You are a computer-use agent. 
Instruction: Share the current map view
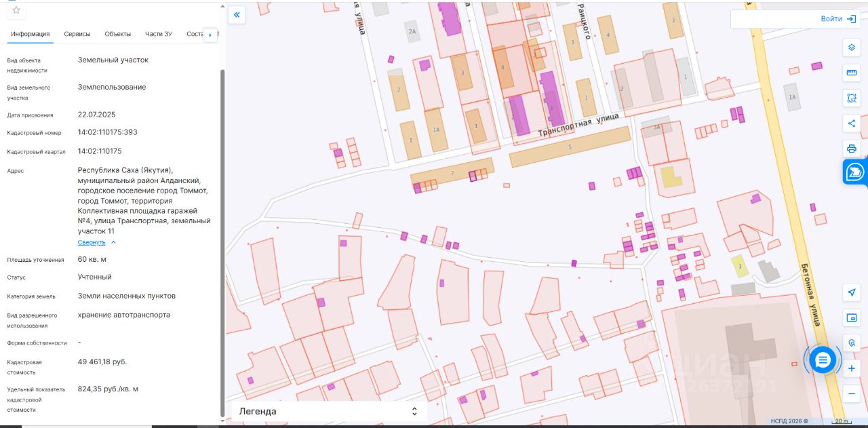(852, 123)
